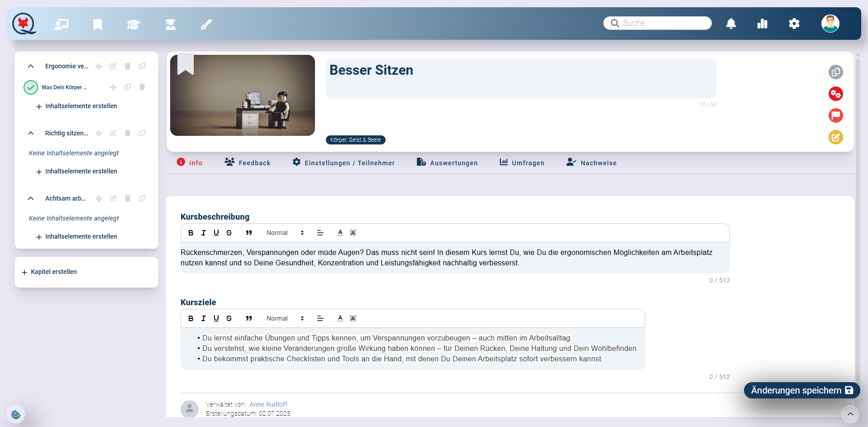Delete the 'Was Dein Körper' content element
This screenshot has height=427, width=868.
[142, 87]
